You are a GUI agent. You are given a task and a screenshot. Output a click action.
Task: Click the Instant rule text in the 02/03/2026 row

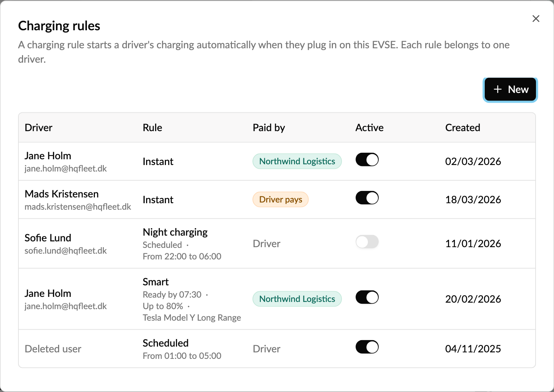pyautogui.click(x=158, y=161)
